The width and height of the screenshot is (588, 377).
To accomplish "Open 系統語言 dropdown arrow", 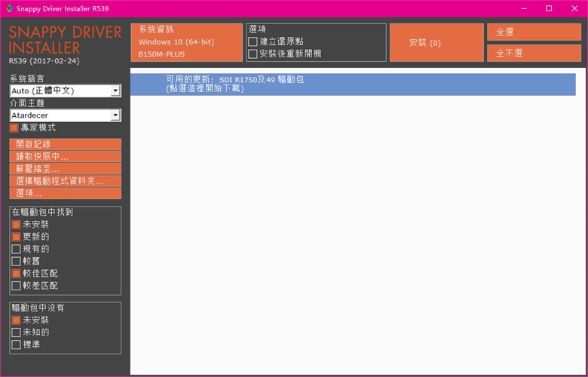I will (x=115, y=90).
